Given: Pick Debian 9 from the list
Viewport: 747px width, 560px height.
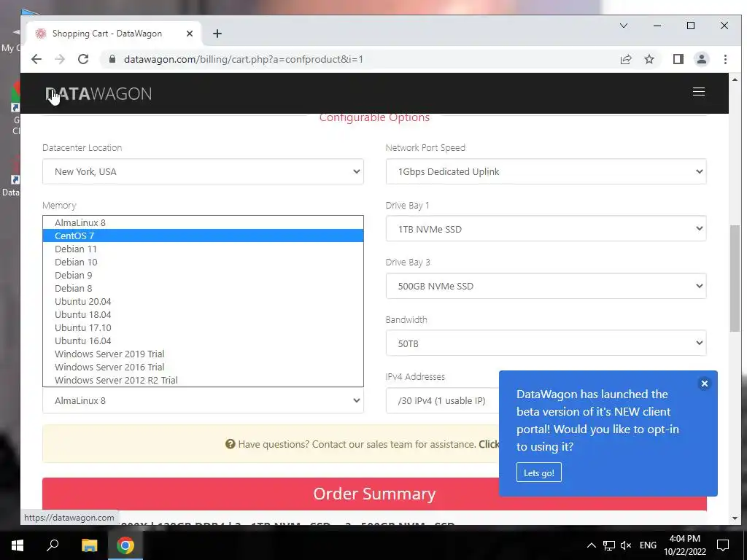Looking at the screenshot, I should [x=203, y=275].
